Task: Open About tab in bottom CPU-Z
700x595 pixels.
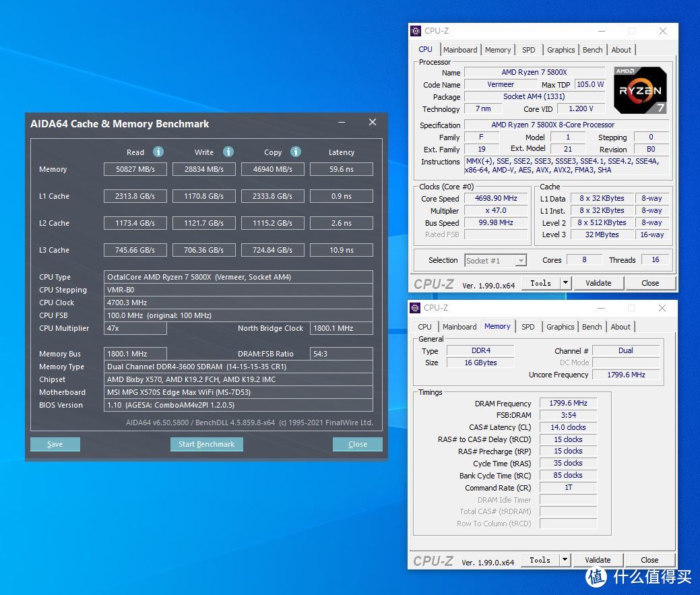Action: click(621, 326)
